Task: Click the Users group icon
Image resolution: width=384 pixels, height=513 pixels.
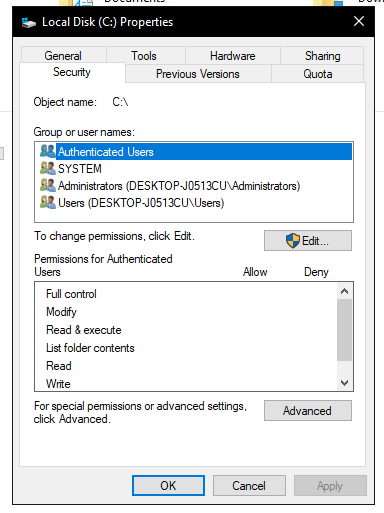Action: tap(48, 202)
